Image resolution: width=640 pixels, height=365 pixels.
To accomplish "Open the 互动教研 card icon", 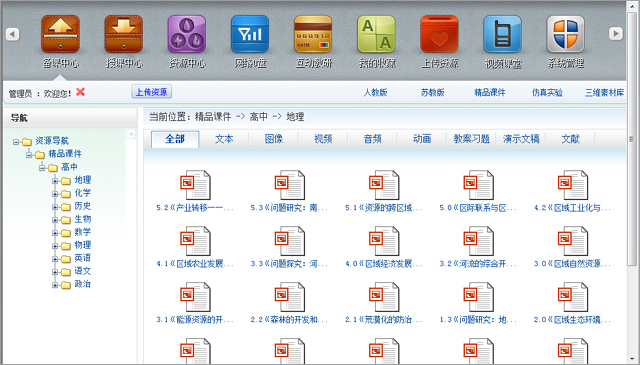I will click(x=313, y=34).
